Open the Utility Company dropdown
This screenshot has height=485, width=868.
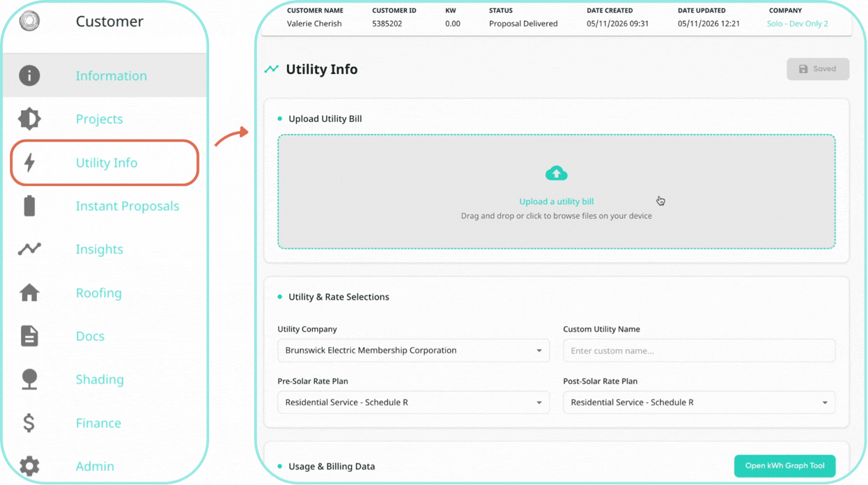click(413, 351)
